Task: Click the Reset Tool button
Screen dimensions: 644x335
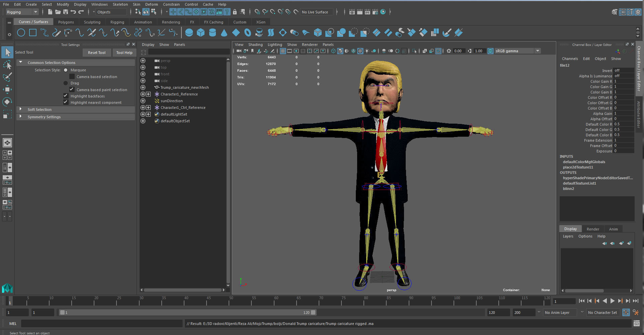Action: tap(97, 53)
